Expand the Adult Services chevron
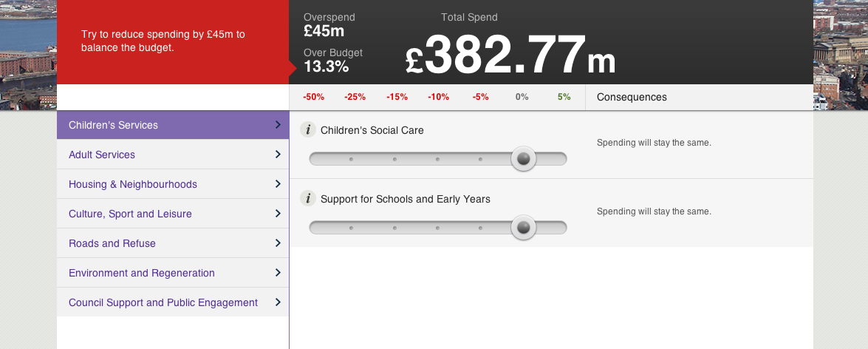868x349 pixels. coord(278,155)
